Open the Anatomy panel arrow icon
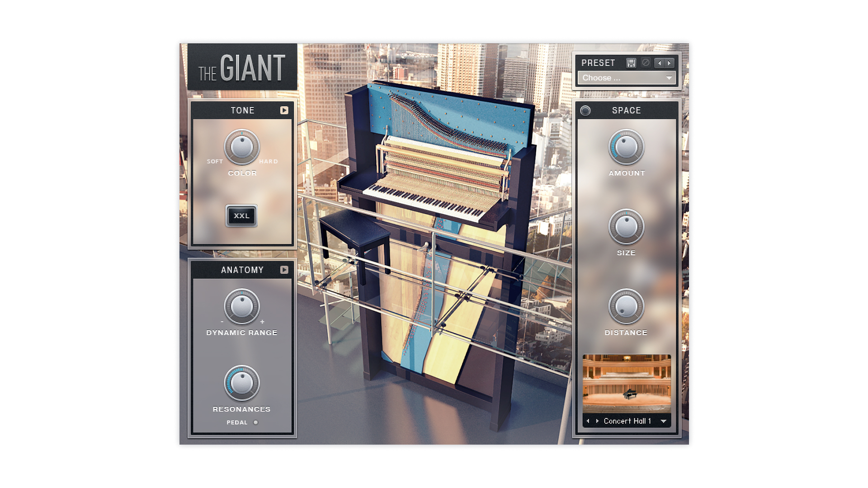 [x=284, y=270]
